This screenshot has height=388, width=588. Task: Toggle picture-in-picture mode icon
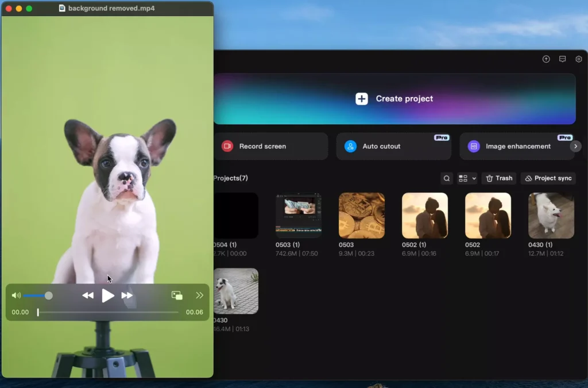click(177, 295)
